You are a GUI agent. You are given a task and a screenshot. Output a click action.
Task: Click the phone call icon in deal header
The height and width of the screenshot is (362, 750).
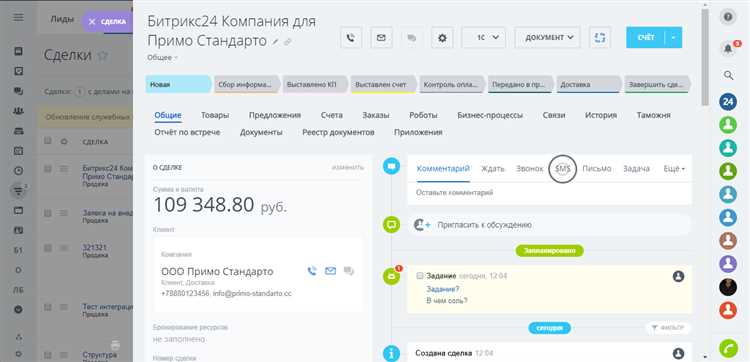351,38
